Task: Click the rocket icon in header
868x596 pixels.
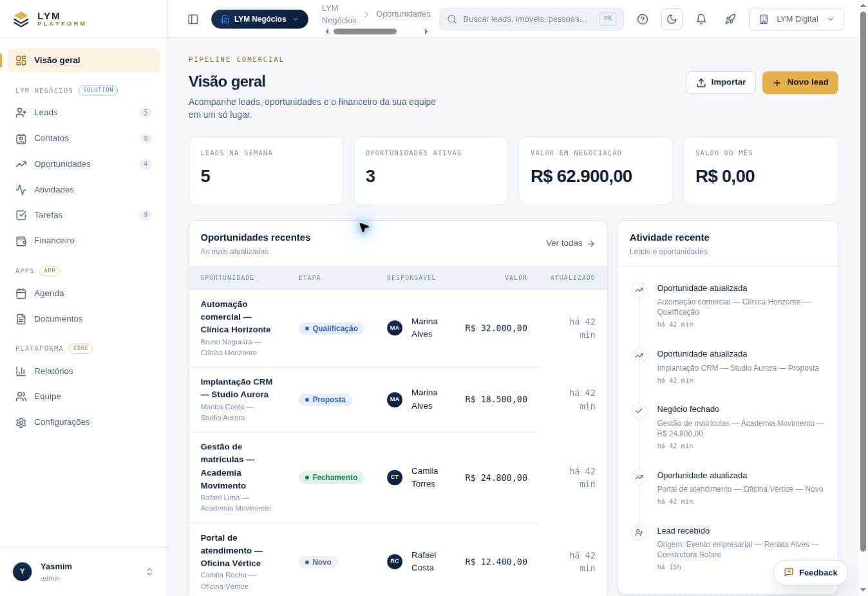Action: pyautogui.click(x=730, y=19)
